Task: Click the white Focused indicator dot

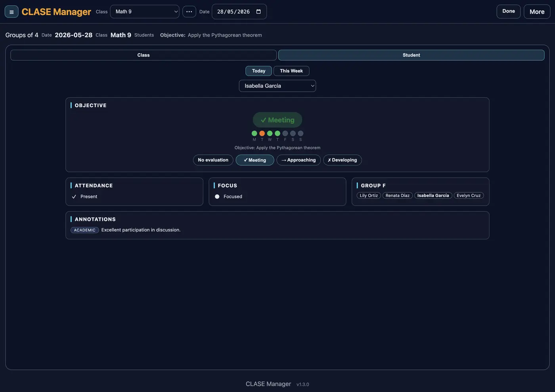Action: pyautogui.click(x=217, y=197)
